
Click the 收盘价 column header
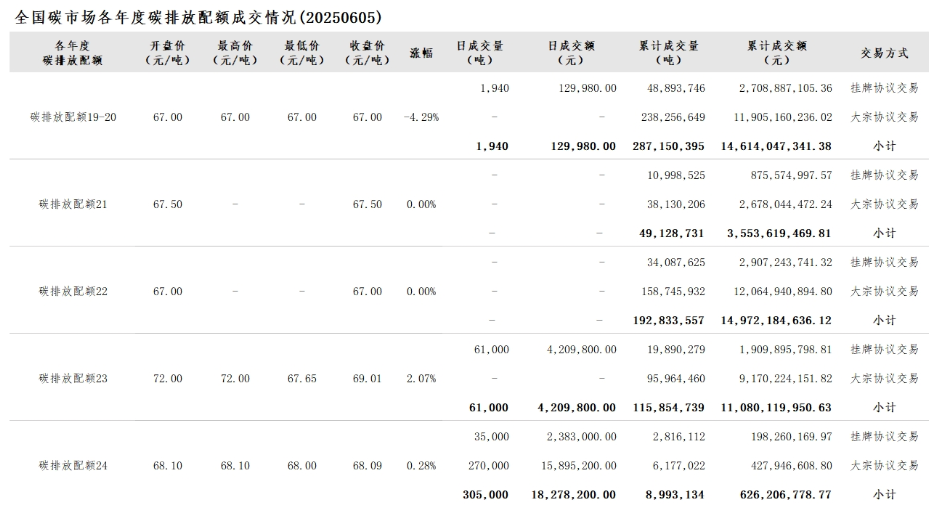pyautogui.click(x=367, y=53)
